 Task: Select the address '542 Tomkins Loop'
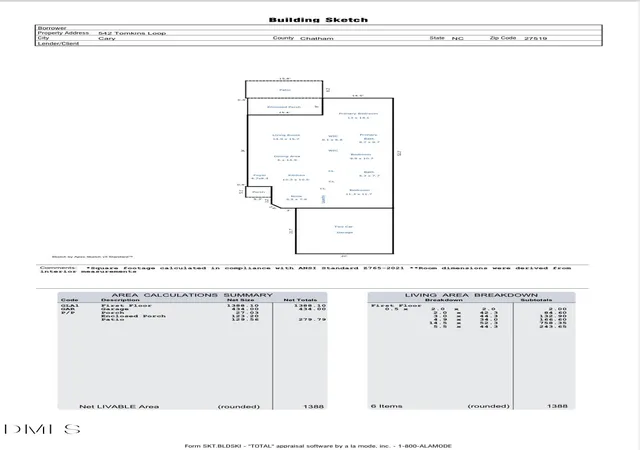click(132, 33)
